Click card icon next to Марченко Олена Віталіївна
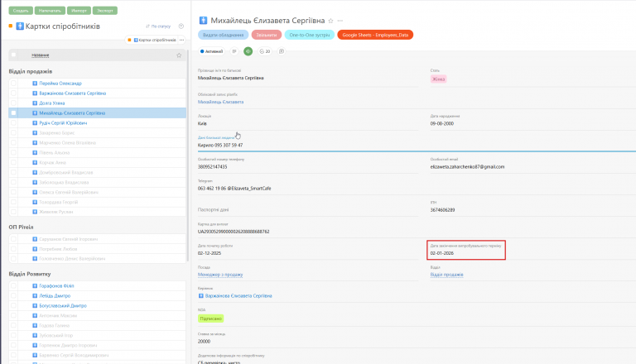The image size is (636, 364). coord(35,142)
